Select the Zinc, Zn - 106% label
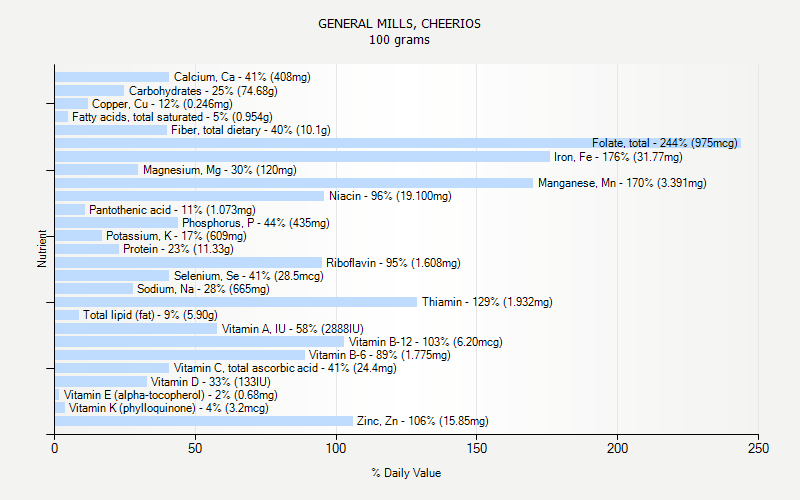Viewport: 800px width, 500px height. (422, 421)
